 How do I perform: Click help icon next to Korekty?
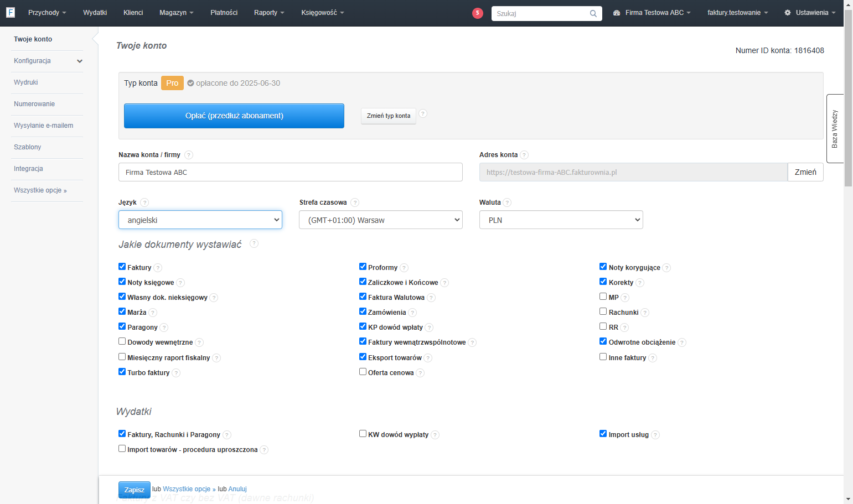[640, 283]
